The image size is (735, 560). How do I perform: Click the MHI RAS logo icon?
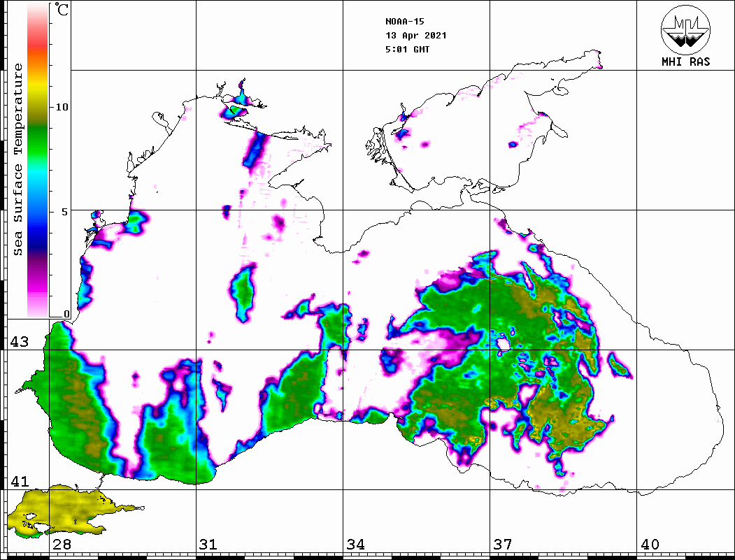coord(686,30)
